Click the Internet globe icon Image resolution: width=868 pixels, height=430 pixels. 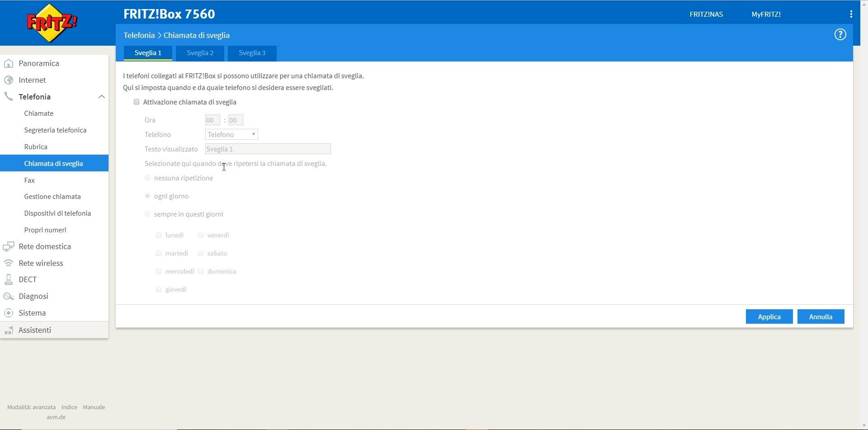tap(9, 80)
